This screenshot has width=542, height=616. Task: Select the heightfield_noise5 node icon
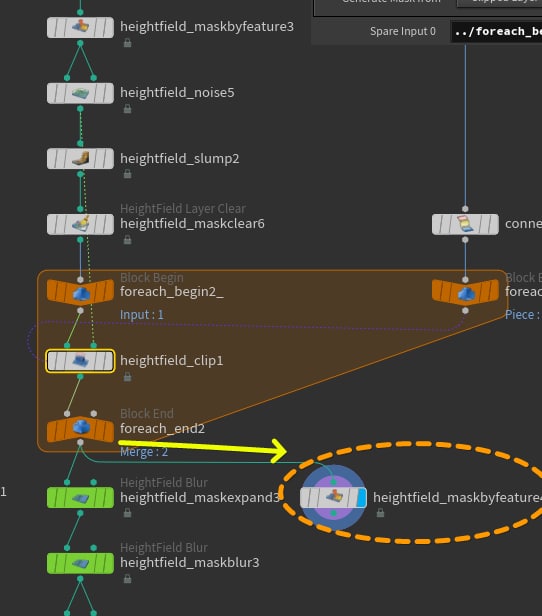pos(81,93)
